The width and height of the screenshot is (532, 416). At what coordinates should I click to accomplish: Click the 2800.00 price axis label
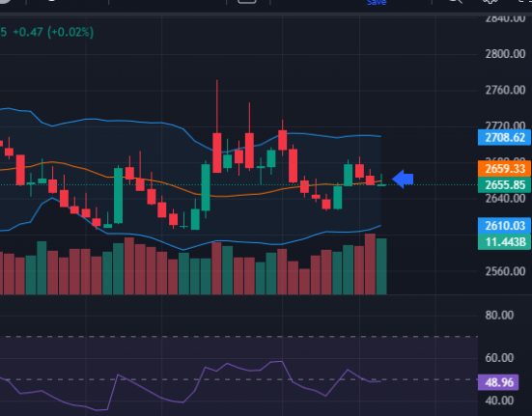coord(505,54)
